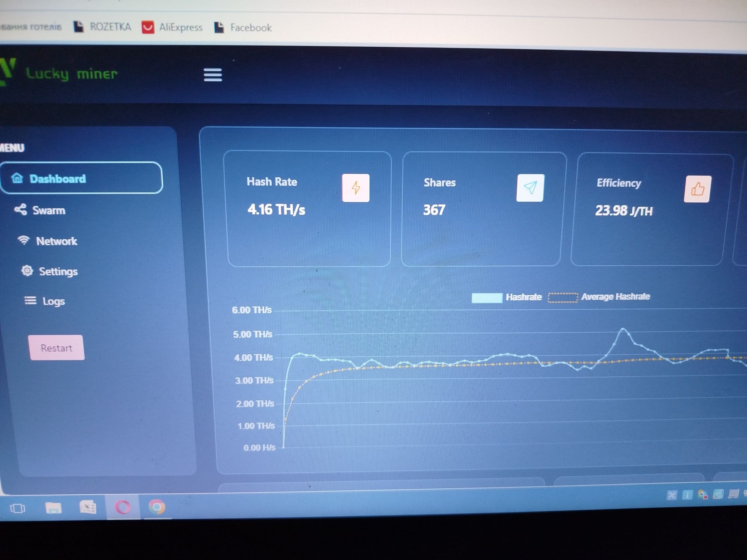Screen dimensions: 747x560
Task: Switch to the Opera browser taskbar icon
Action: 123,507
